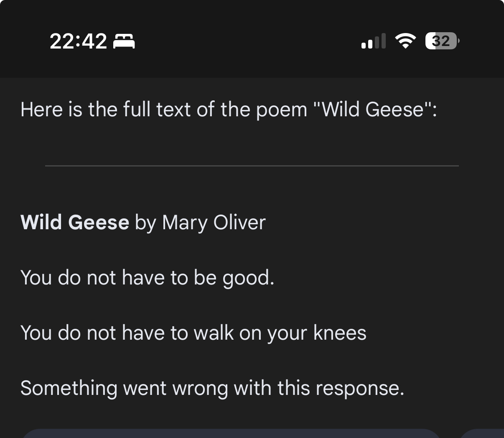Tap the "Something went wrong with this response." message
Screen dimensions: 504x438
[x=212, y=388]
